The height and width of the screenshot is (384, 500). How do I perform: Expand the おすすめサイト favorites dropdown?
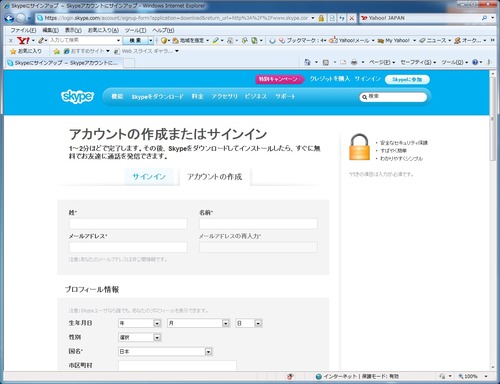[x=87, y=51]
